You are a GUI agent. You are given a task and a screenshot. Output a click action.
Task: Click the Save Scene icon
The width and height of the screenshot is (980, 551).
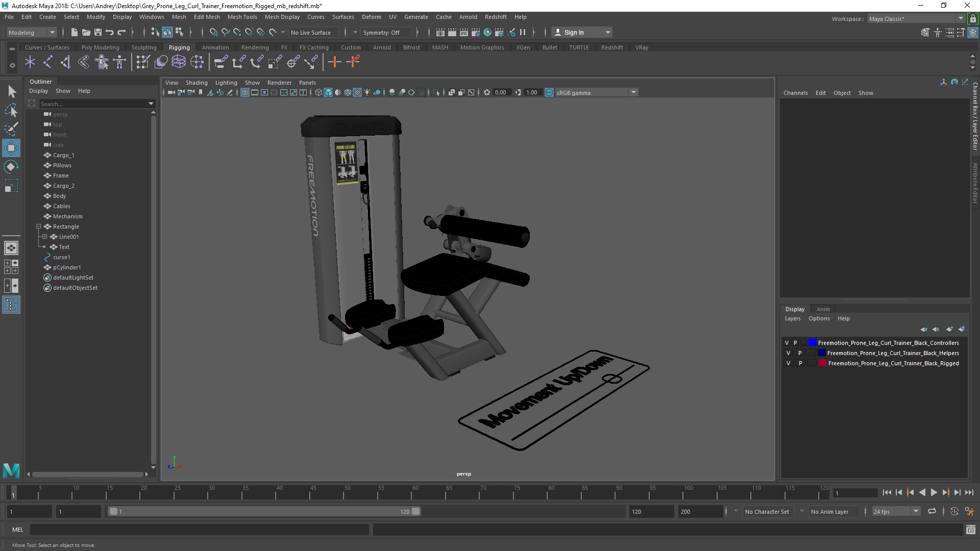pos(98,32)
